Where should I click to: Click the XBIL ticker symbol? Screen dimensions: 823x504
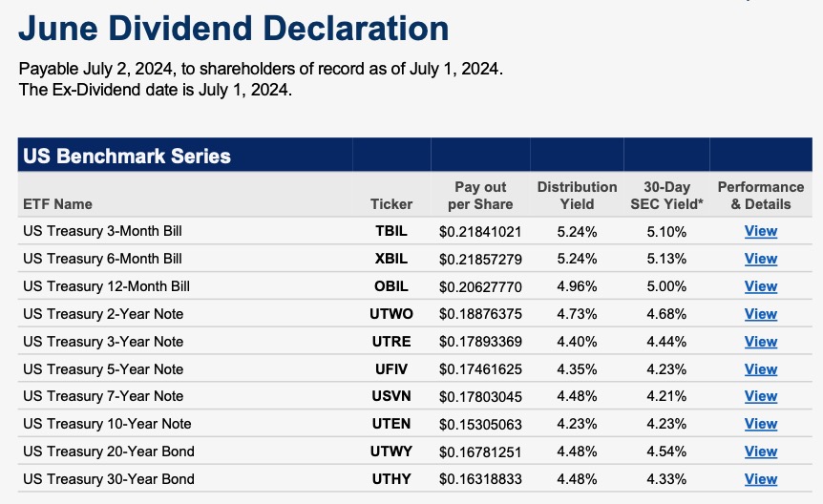tap(391, 259)
